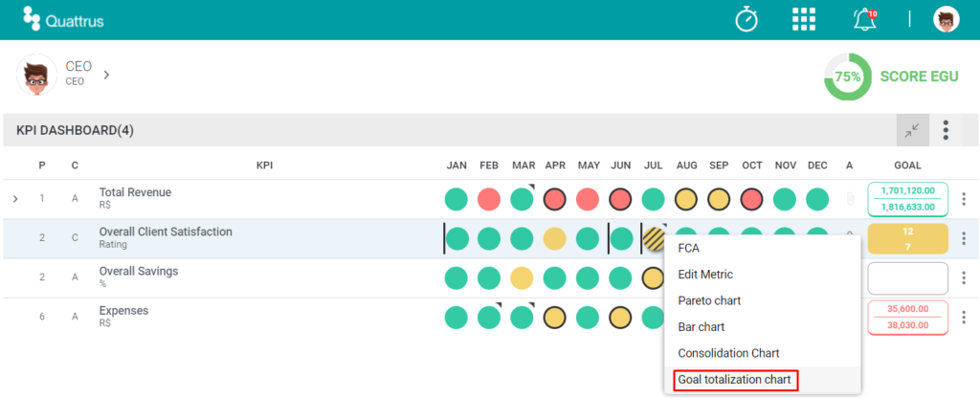Screen dimensions: 980x398
Task: Open Total Revenue row options menu
Action: [x=963, y=199]
